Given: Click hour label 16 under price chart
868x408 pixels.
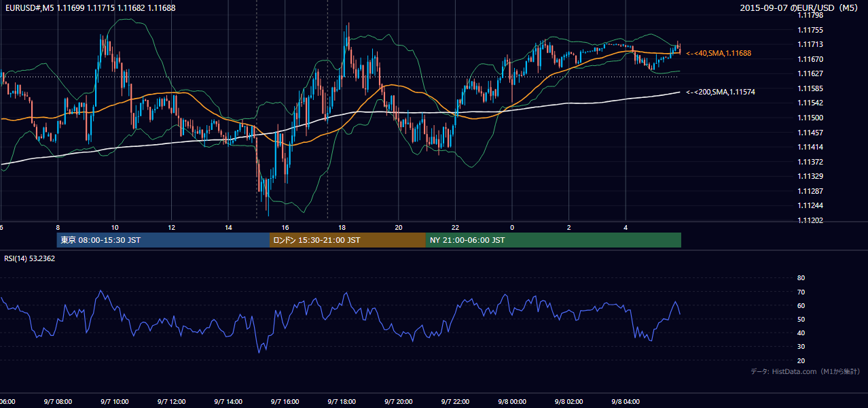Looking at the screenshot, I should coord(285,227).
